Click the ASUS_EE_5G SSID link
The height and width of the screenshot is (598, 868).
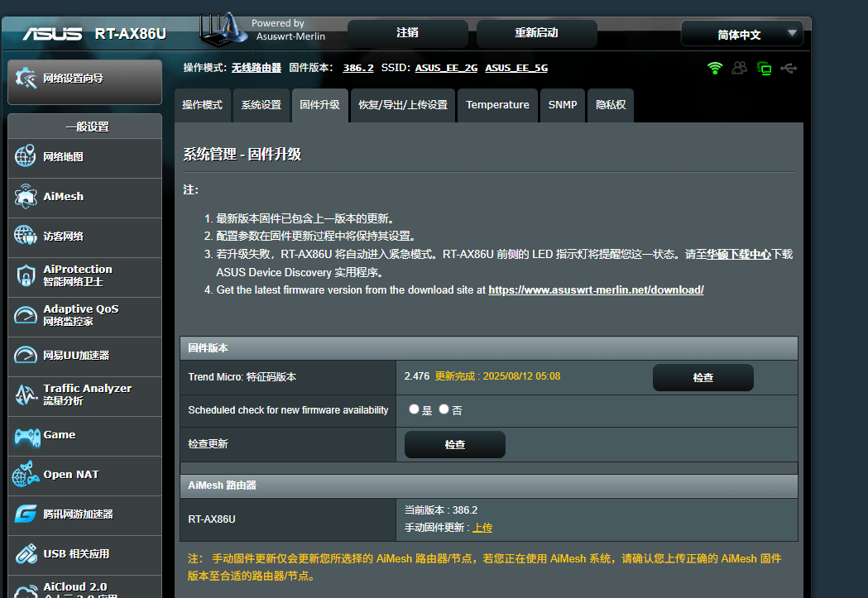(516, 68)
